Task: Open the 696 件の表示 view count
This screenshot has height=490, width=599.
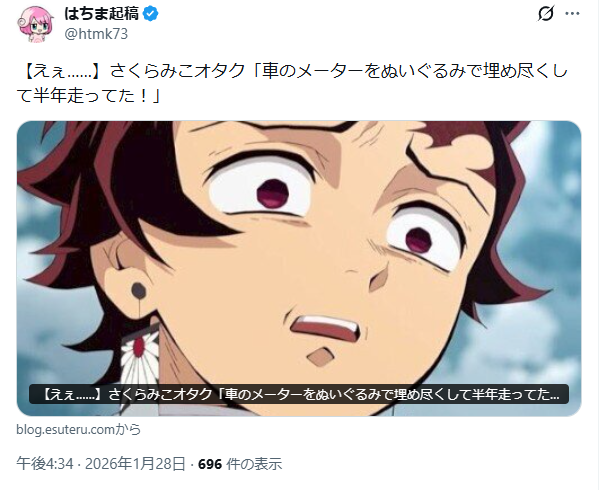Action: pyautogui.click(x=240, y=464)
